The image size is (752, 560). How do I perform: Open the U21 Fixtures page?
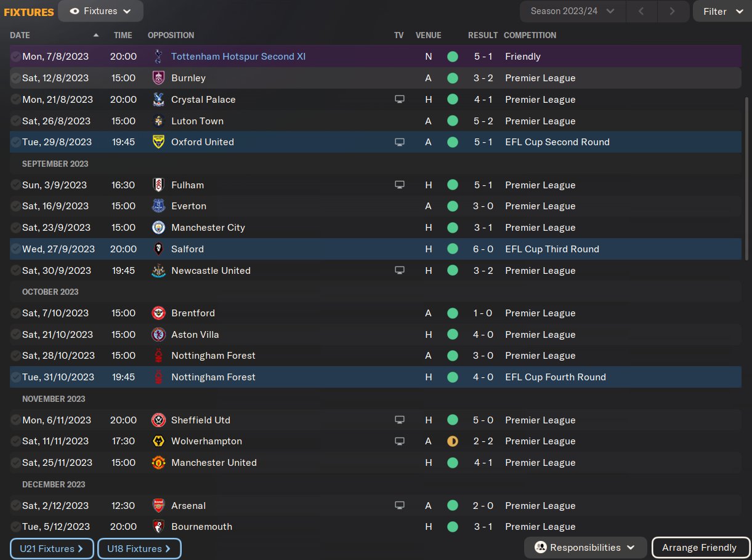(x=52, y=548)
